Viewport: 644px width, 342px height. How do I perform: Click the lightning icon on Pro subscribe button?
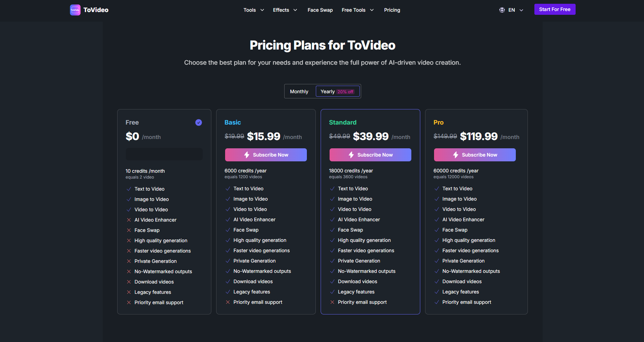[x=456, y=155]
